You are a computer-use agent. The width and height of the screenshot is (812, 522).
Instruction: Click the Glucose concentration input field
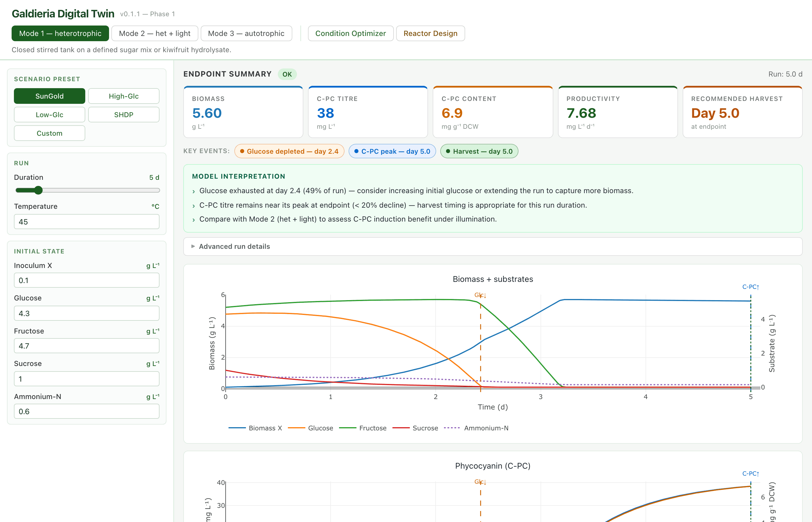point(87,313)
